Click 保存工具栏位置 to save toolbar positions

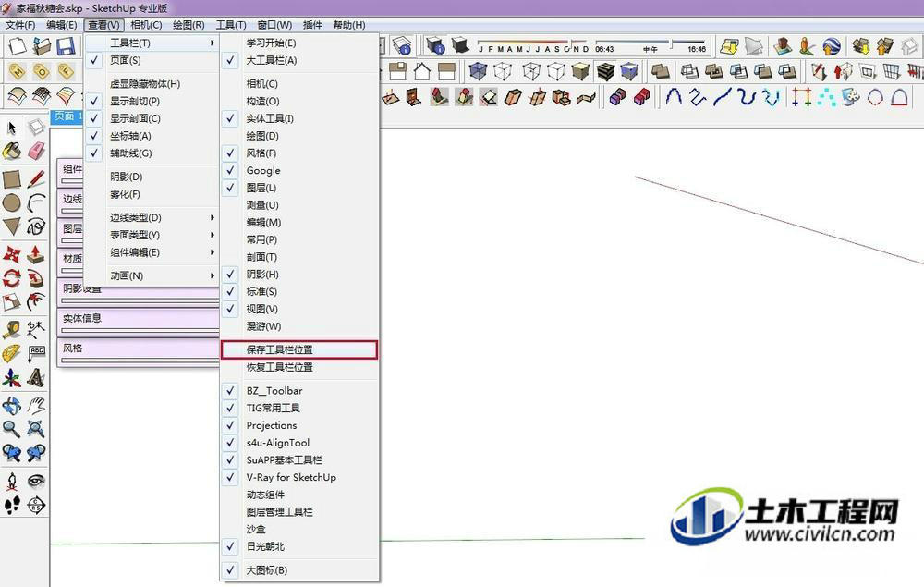pos(298,349)
